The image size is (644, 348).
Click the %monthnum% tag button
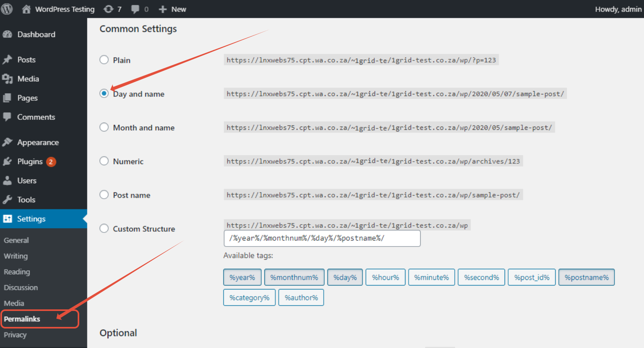pyautogui.click(x=294, y=277)
